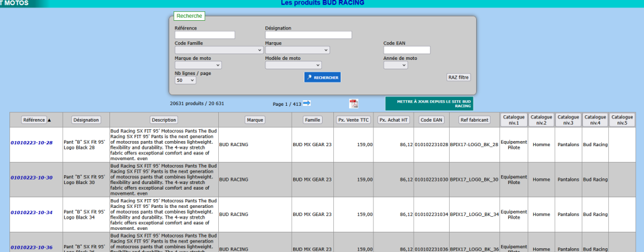The width and height of the screenshot is (644, 252).
Task: Focus the Désignation search field
Action: 308,35
